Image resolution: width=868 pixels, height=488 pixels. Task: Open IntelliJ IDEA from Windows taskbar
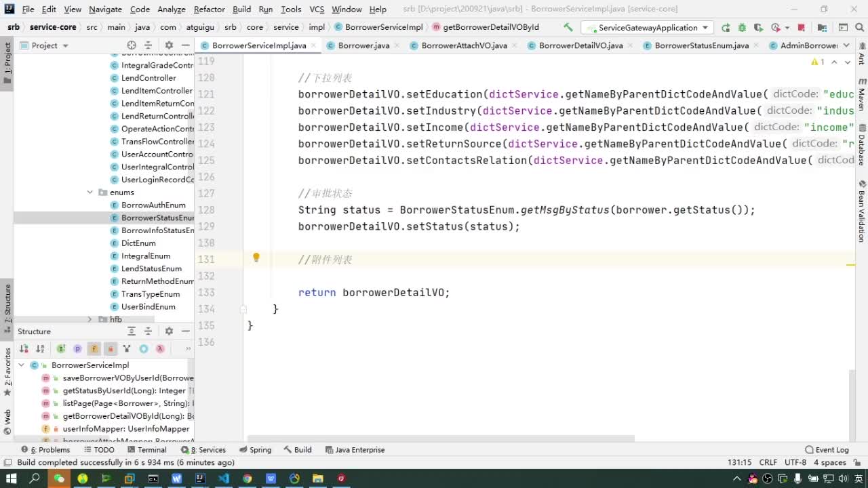200,479
